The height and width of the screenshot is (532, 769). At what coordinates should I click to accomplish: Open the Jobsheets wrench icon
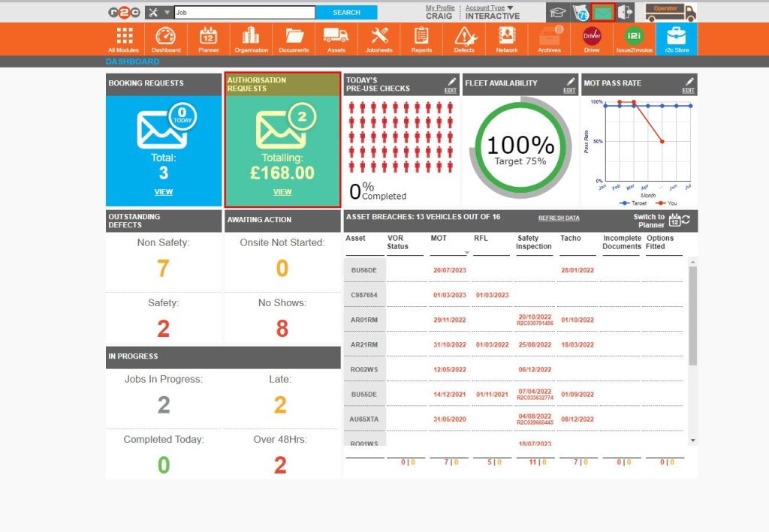click(x=378, y=36)
